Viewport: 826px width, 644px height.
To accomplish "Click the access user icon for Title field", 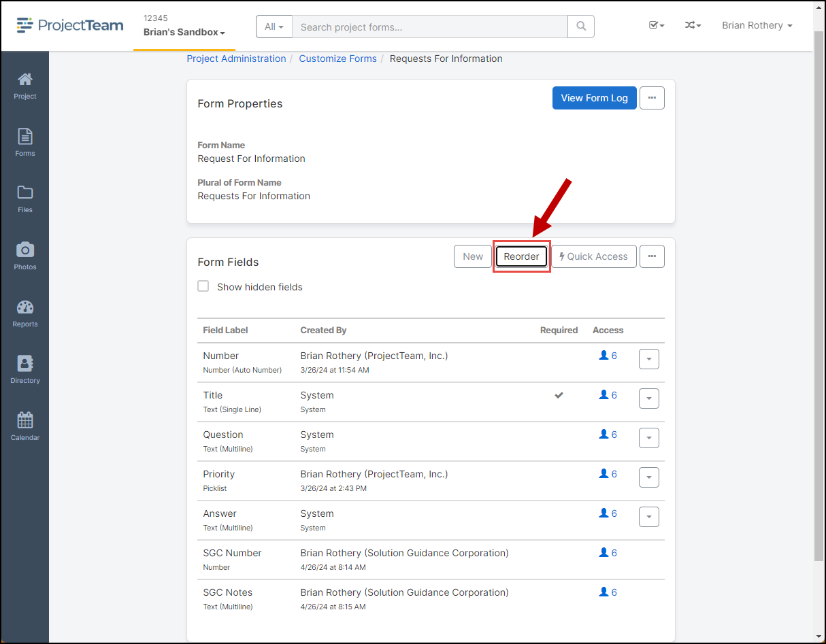I will [x=604, y=395].
